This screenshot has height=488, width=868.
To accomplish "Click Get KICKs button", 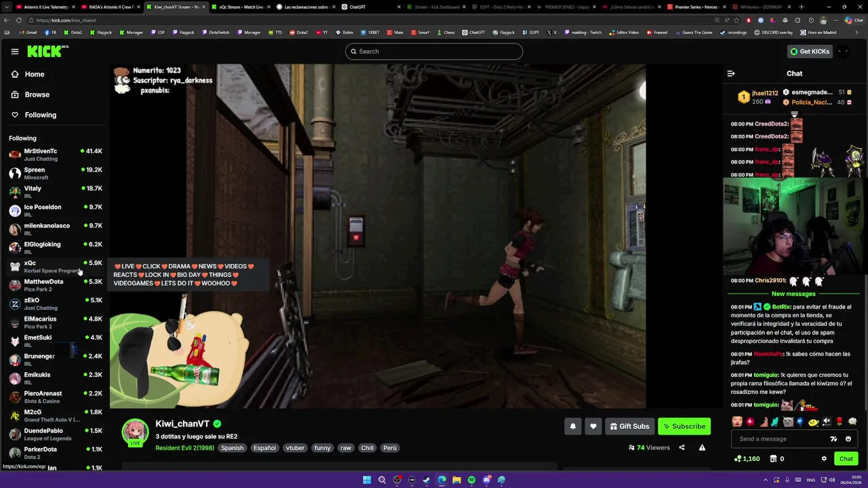I will [x=810, y=52].
